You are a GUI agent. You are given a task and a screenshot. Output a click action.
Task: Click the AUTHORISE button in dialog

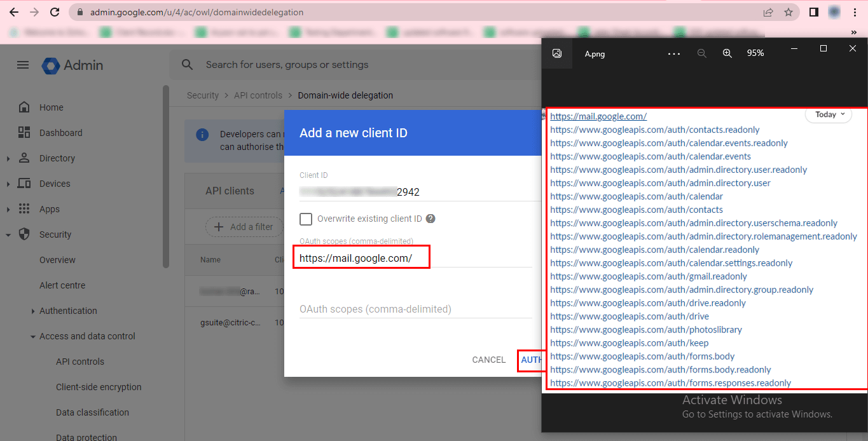click(530, 360)
